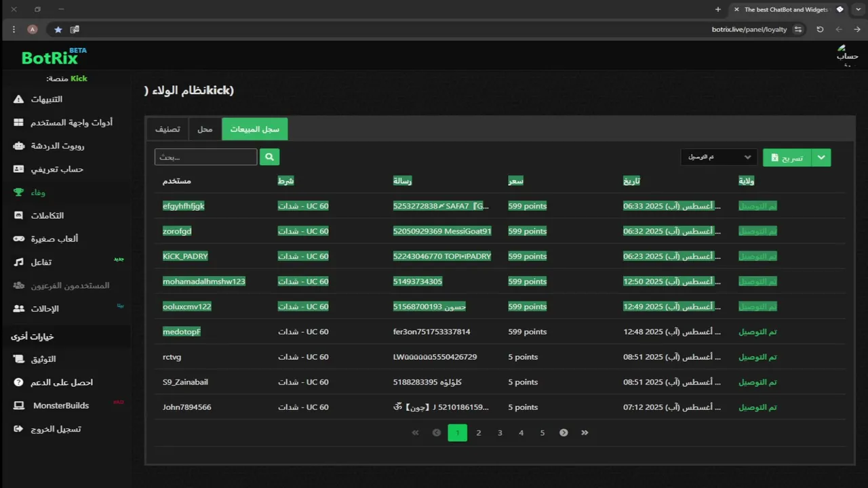This screenshot has height=488, width=868.
Task: Click username efgyhfhfjgk
Action: click(x=183, y=206)
